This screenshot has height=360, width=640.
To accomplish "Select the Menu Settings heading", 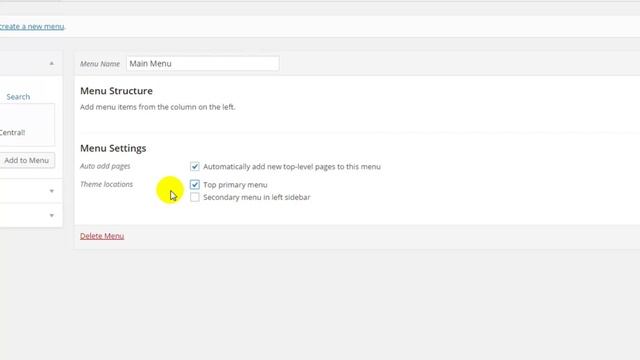I will point(113,148).
